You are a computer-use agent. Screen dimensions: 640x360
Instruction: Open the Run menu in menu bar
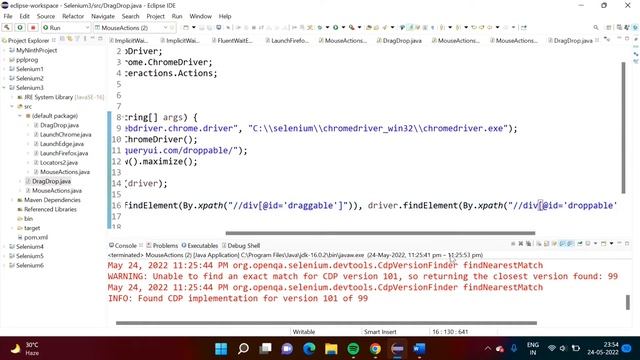click(177, 16)
